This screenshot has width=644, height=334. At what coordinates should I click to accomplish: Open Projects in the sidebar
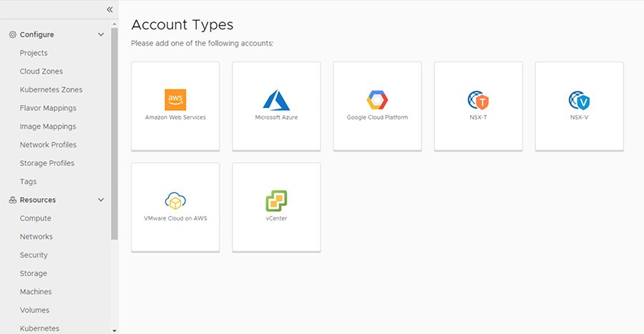[34, 53]
